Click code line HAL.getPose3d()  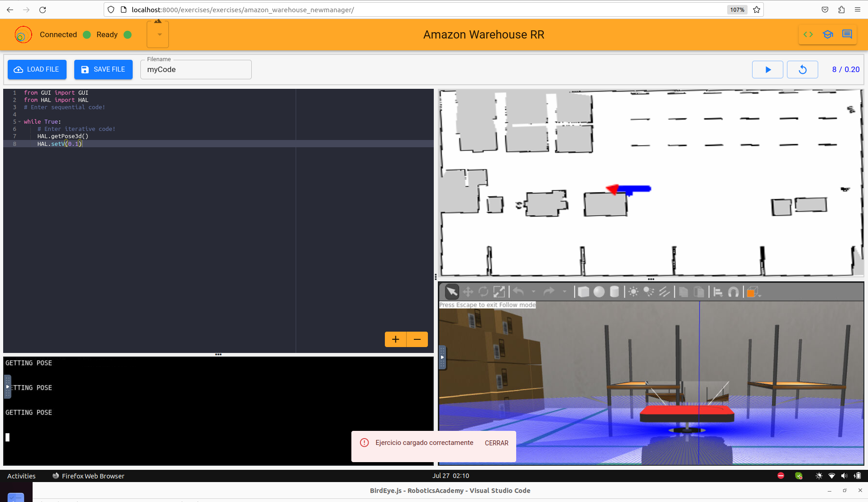coord(63,136)
